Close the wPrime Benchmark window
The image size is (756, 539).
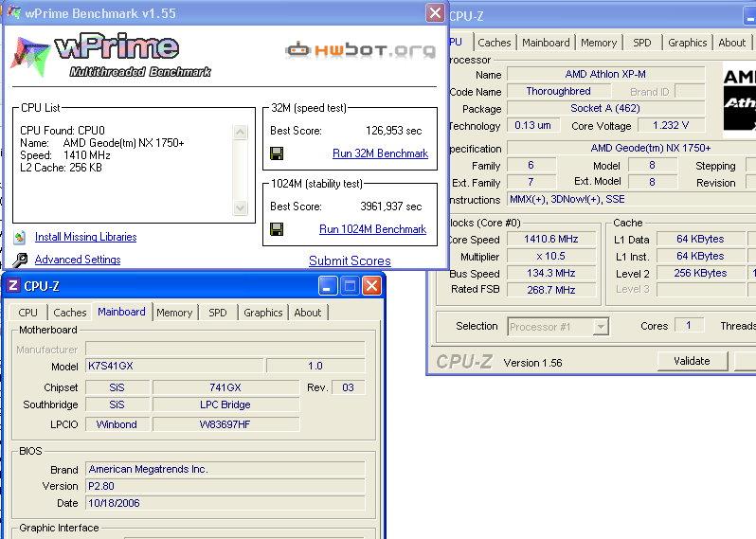(435, 13)
